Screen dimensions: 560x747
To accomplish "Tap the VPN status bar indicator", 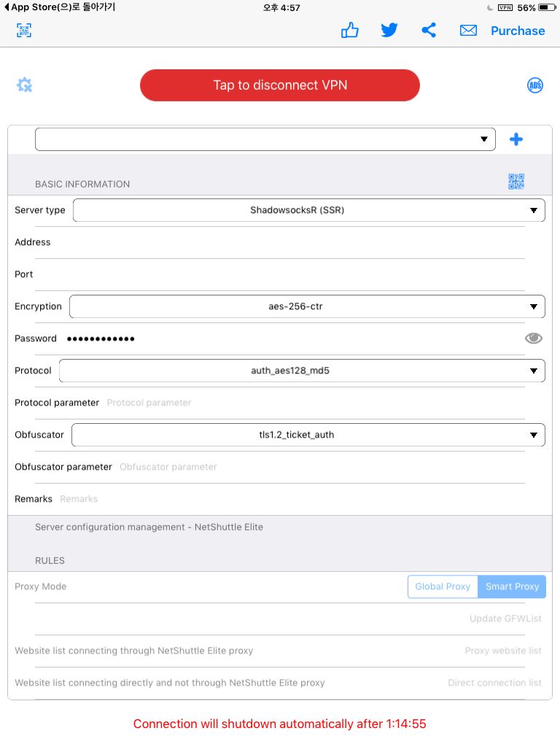I will tap(505, 7).
